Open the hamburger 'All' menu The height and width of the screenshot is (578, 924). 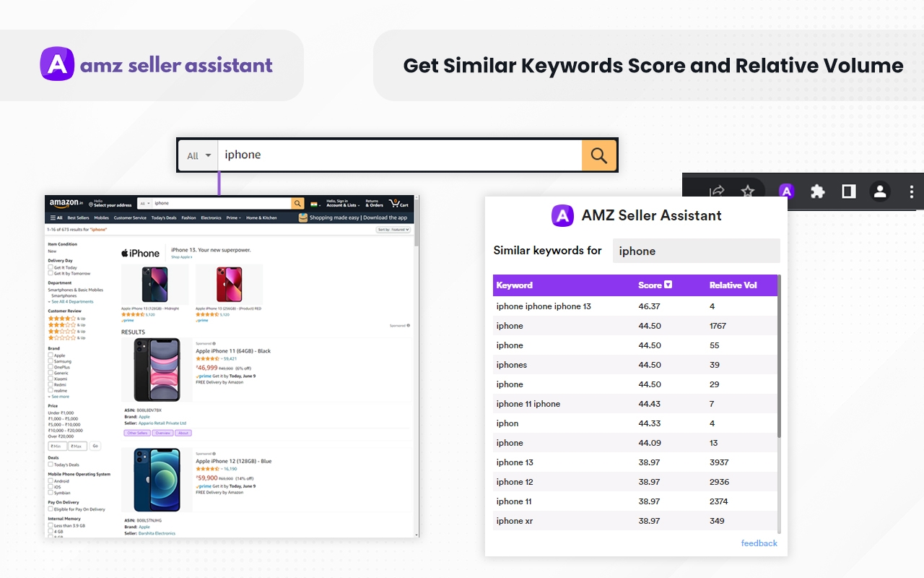pyautogui.click(x=56, y=217)
